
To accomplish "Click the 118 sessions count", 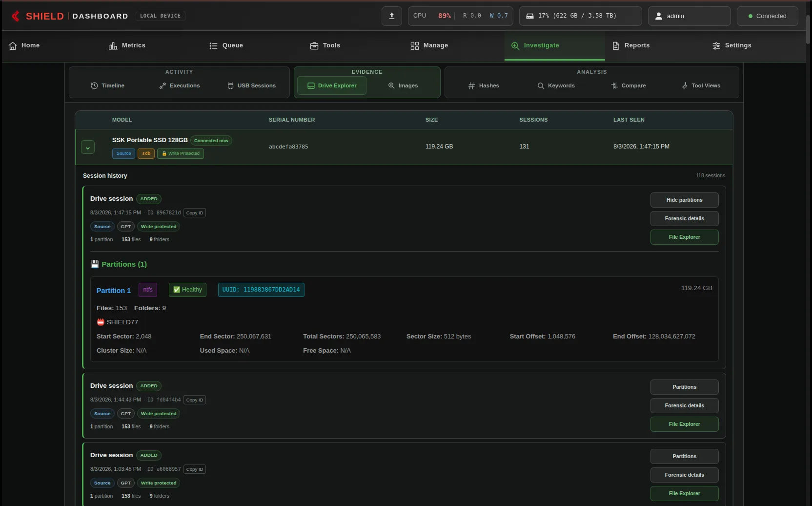I will click(710, 175).
